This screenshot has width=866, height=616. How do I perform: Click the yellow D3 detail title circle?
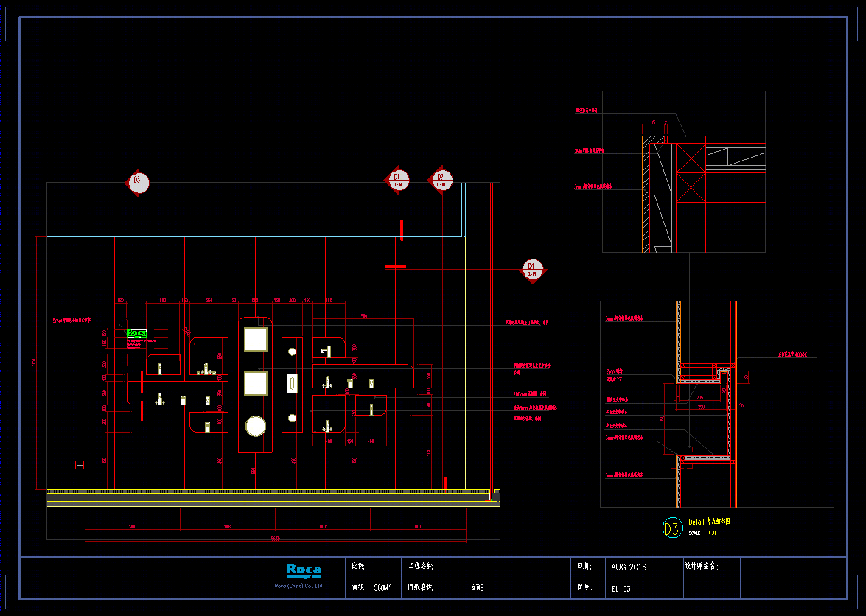pos(672,528)
